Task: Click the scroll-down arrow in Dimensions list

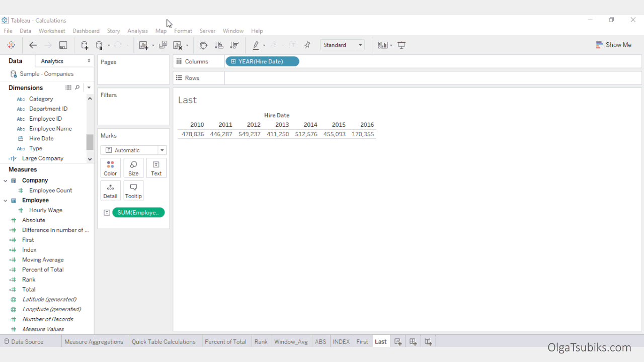Action: point(90,159)
